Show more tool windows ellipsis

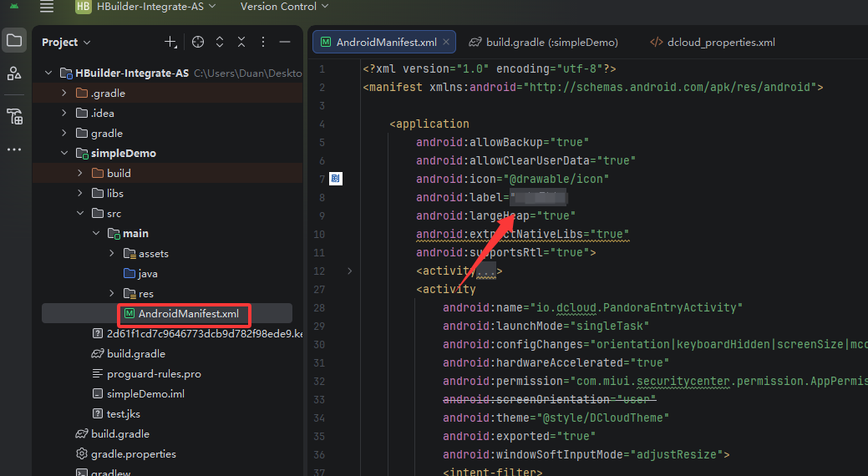pos(14,149)
